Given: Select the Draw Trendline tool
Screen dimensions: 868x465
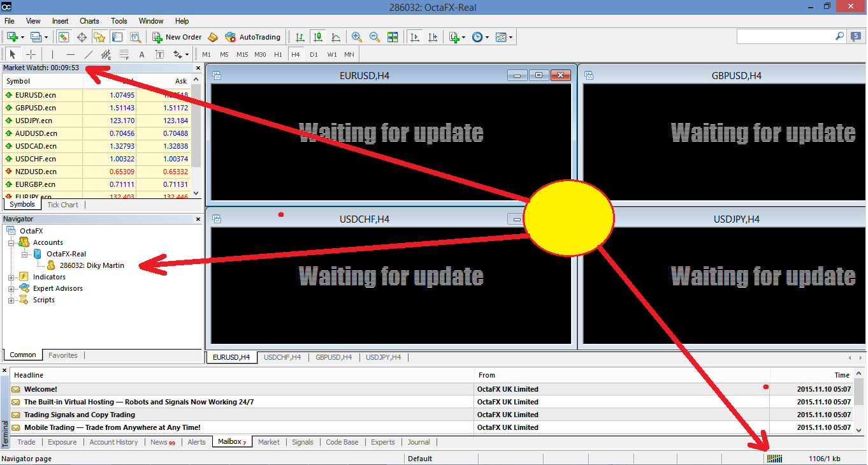Looking at the screenshot, I should (x=89, y=54).
